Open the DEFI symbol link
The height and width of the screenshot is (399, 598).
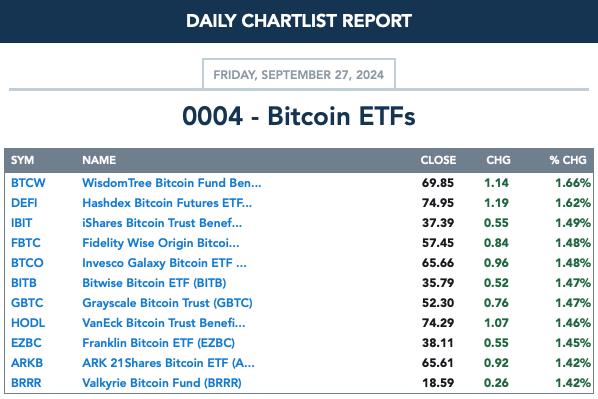coord(24,203)
